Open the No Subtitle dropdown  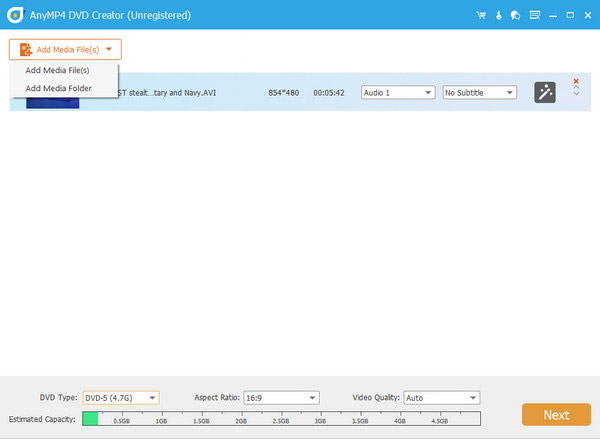point(479,93)
